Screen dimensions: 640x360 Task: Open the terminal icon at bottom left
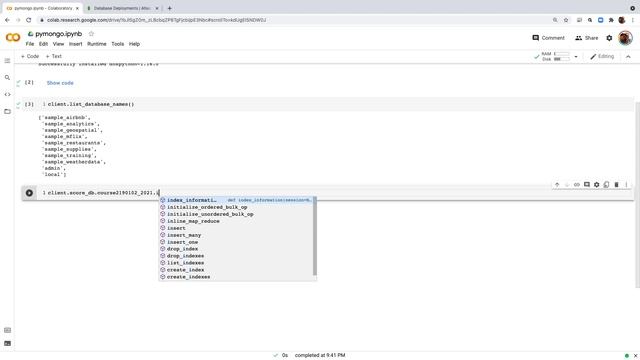coord(7,343)
